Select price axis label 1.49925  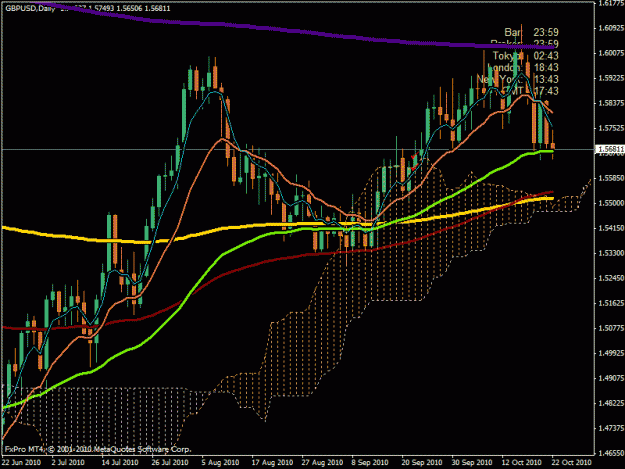[611, 353]
